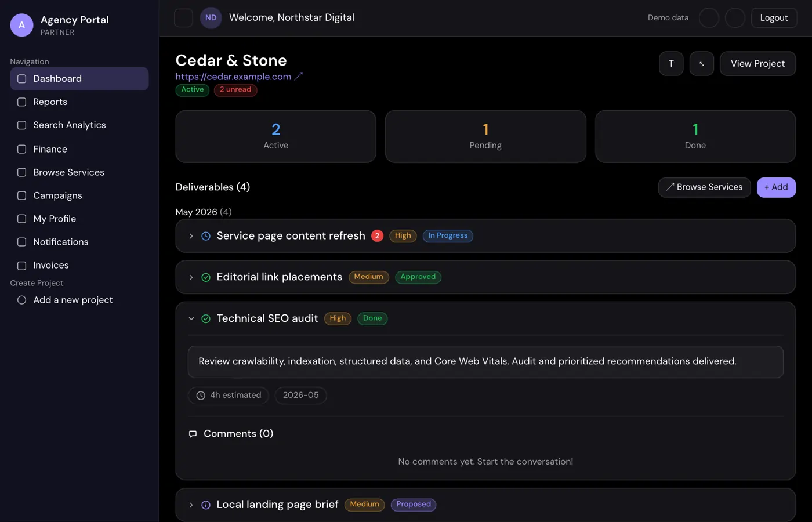Click Add a new project
This screenshot has width=812, height=522.
(79, 300)
